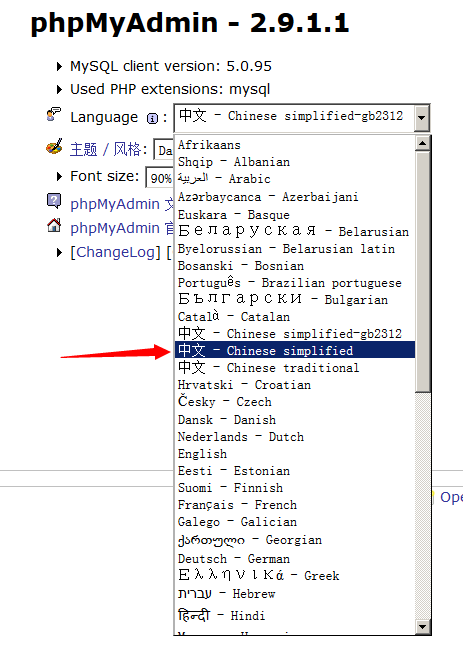This screenshot has width=463, height=651.
Task: Select Galego - Galician
Action: point(295,522)
